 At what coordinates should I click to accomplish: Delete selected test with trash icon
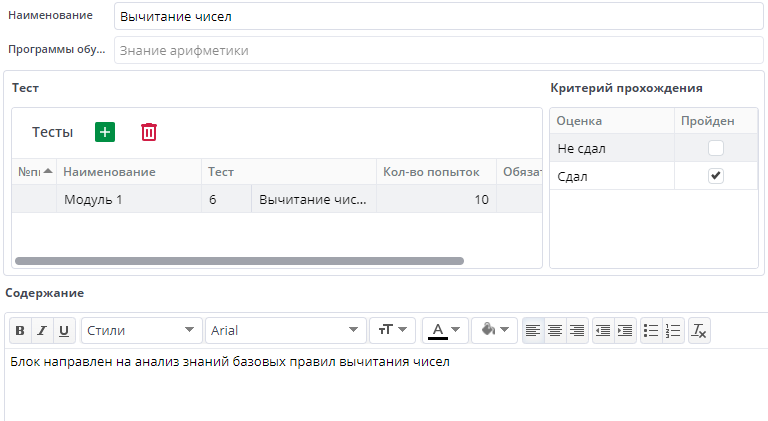pyautogui.click(x=149, y=132)
